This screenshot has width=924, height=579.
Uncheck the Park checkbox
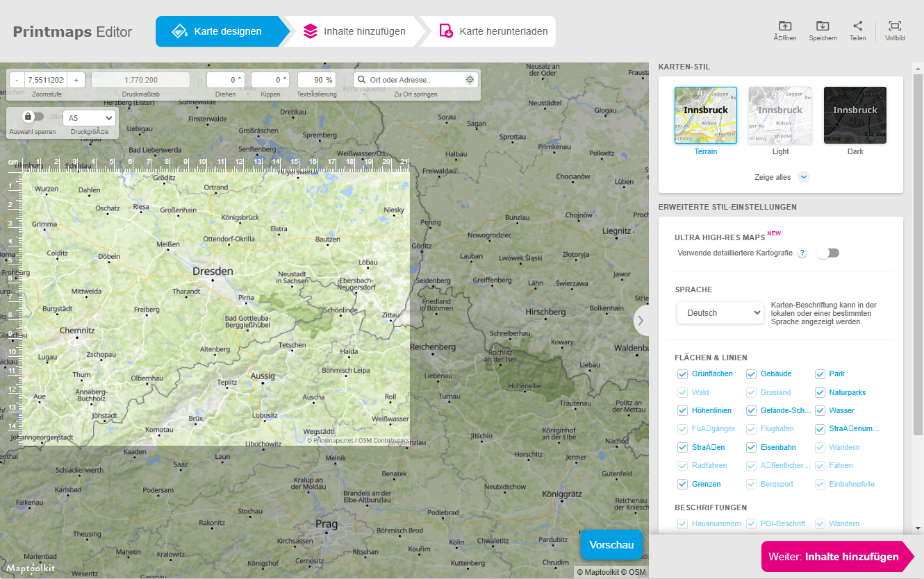(820, 374)
